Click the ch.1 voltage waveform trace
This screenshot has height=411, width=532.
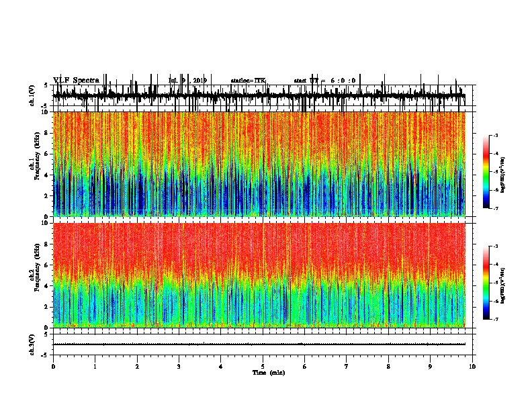pyautogui.click(x=259, y=96)
